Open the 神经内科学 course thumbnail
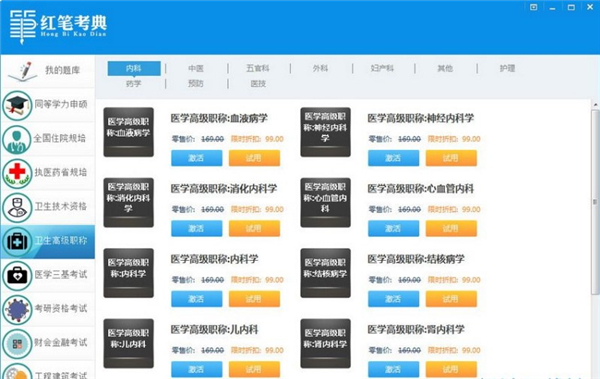Image resolution: width=600 pixels, height=379 pixels. pyautogui.click(x=325, y=132)
